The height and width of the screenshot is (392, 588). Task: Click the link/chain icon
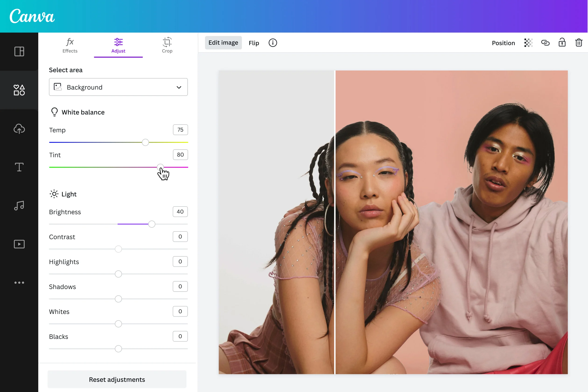(545, 42)
